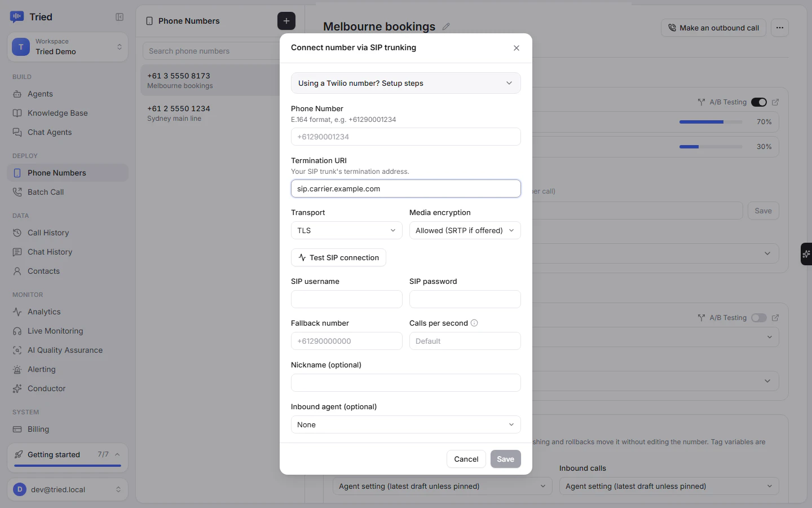Image resolution: width=812 pixels, height=508 pixels.
Task: Open external link beside first A/B Testing toggle
Action: pyautogui.click(x=775, y=102)
